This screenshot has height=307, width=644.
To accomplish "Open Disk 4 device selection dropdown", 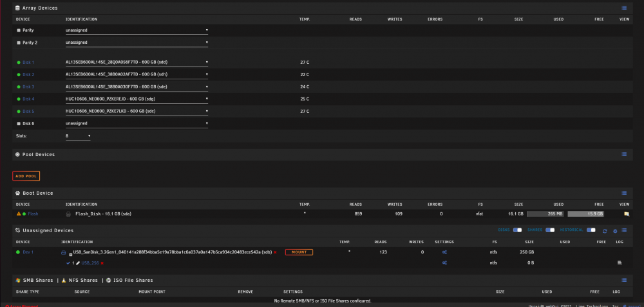I will pyautogui.click(x=137, y=99).
